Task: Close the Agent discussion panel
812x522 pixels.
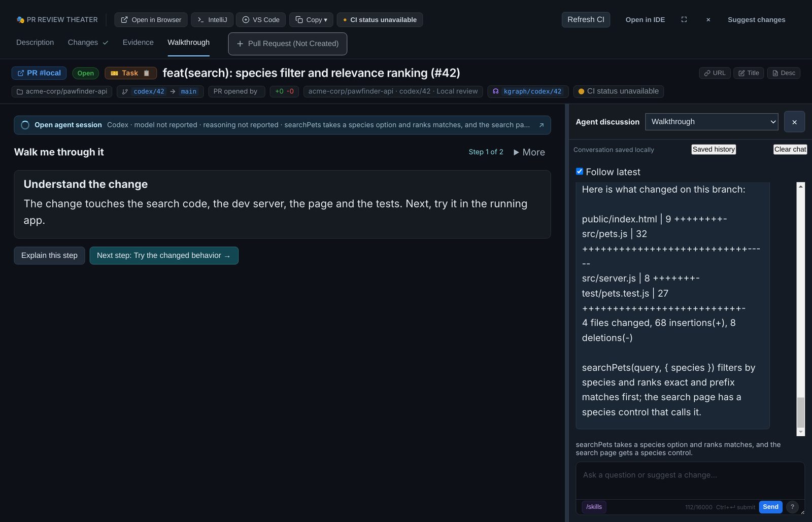Action: coord(794,122)
